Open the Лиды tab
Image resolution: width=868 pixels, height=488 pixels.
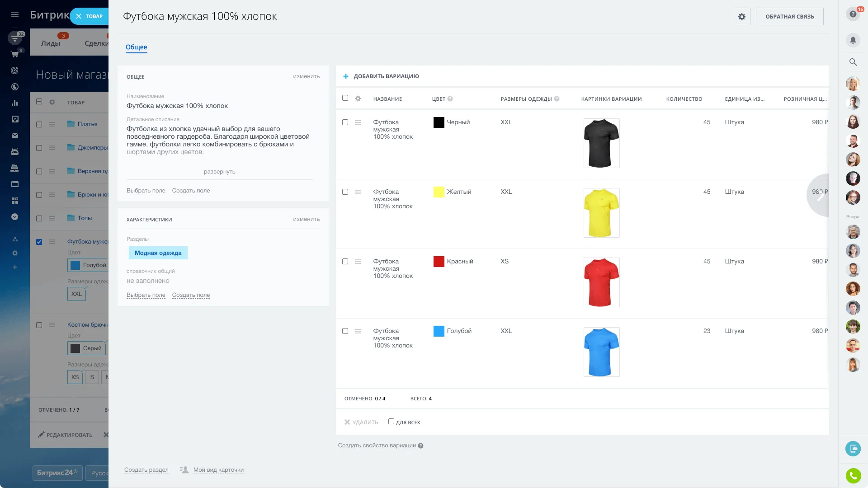pyautogui.click(x=50, y=43)
